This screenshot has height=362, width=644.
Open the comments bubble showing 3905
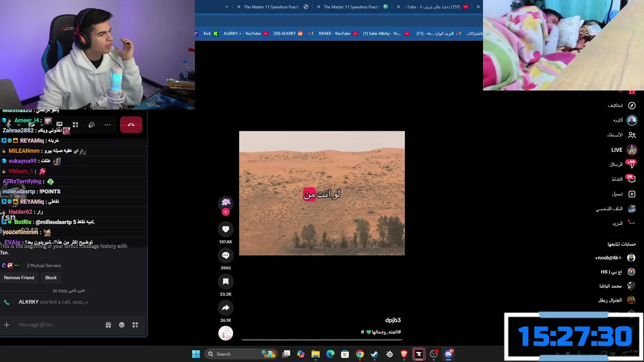click(225, 255)
